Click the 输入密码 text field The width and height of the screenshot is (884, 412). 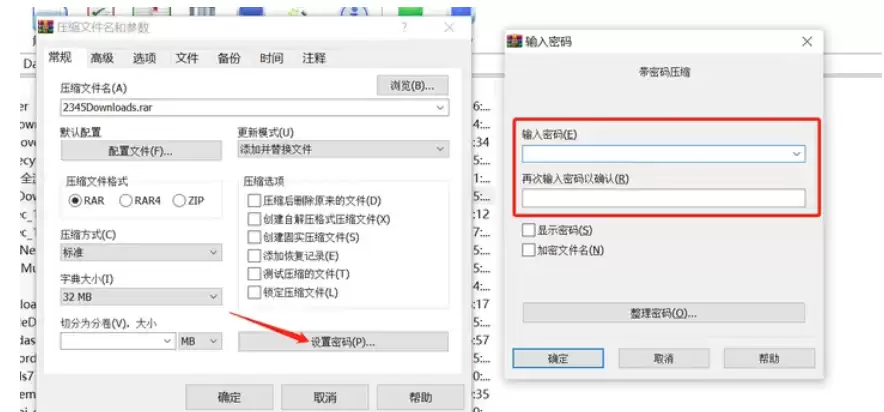pos(664,154)
